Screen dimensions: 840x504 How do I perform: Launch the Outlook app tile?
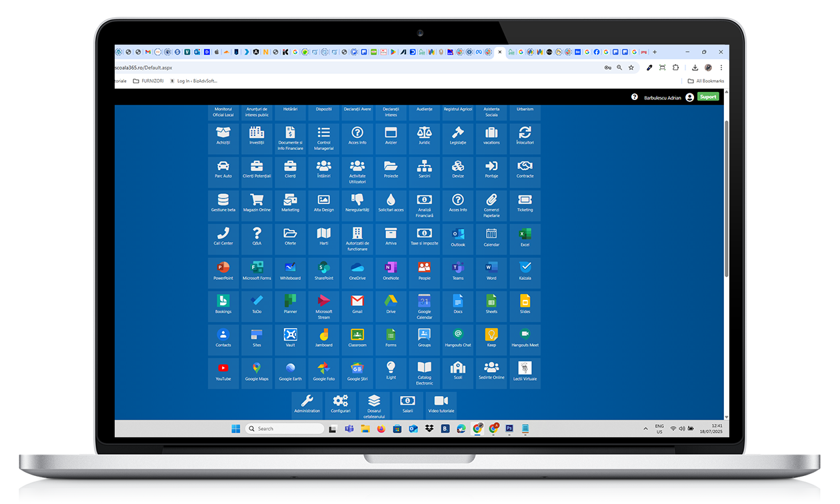458,237
